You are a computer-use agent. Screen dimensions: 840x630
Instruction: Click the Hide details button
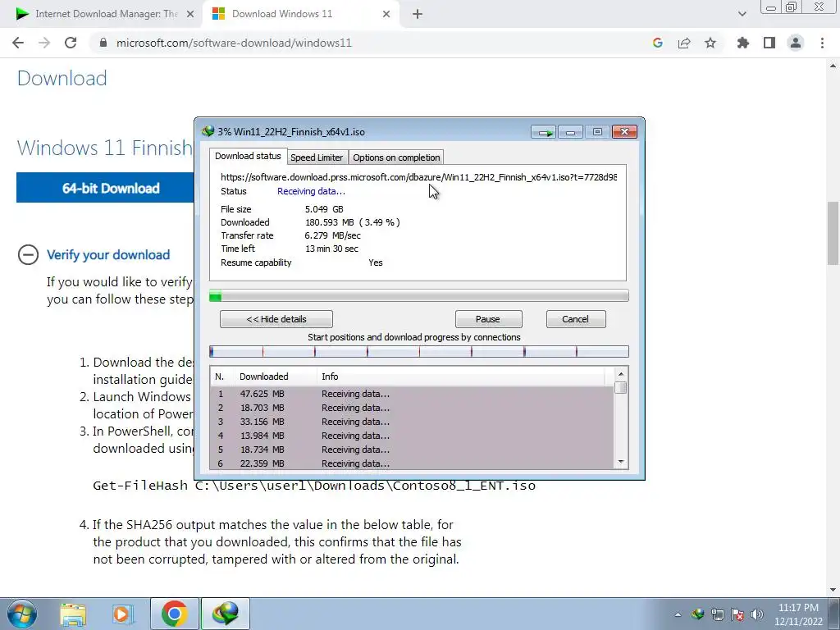click(x=276, y=319)
